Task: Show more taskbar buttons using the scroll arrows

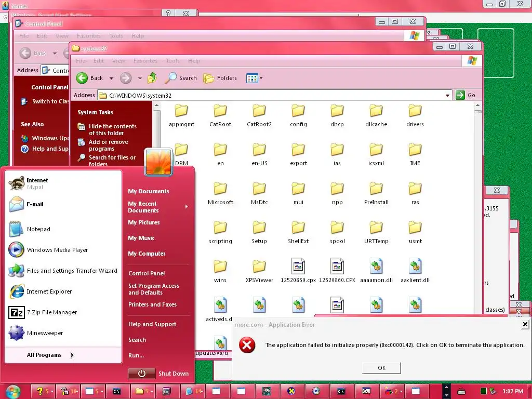Action: (446, 391)
